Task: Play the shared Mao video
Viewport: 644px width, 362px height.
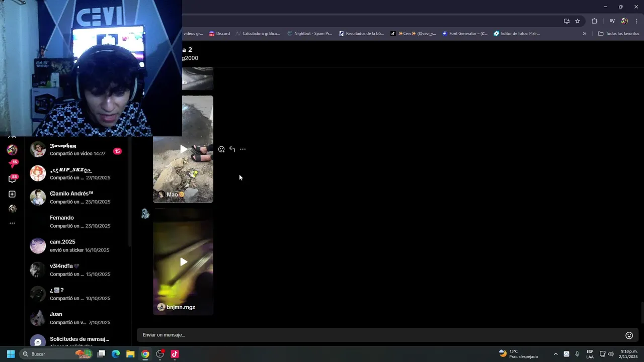Action: [x=183, y=149]
